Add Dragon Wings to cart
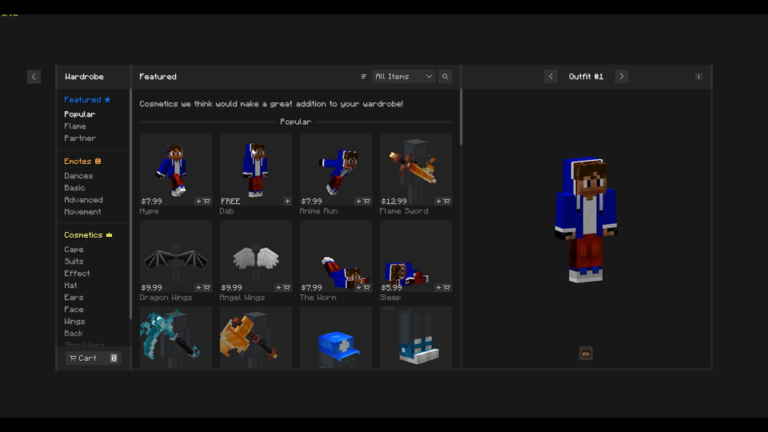This screenshot has width=768, height=432. (x=203, y=288)
